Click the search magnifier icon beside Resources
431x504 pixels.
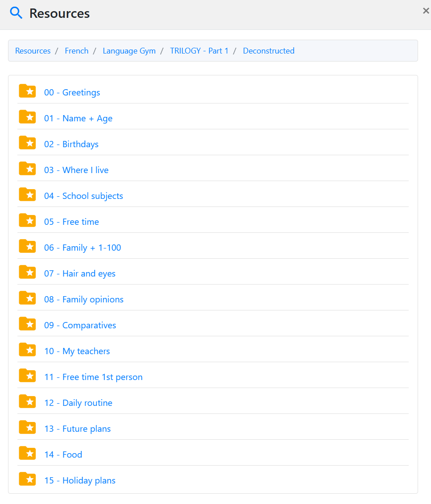click(16, 13)
